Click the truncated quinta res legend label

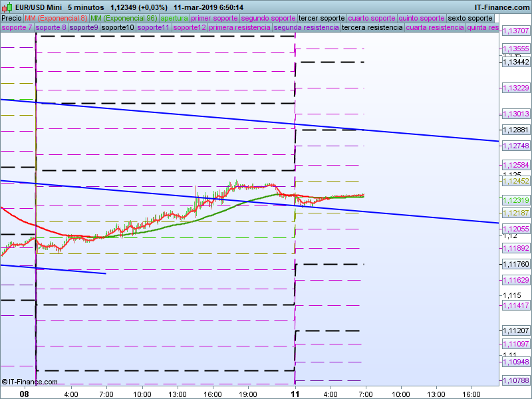click(482, 28)
